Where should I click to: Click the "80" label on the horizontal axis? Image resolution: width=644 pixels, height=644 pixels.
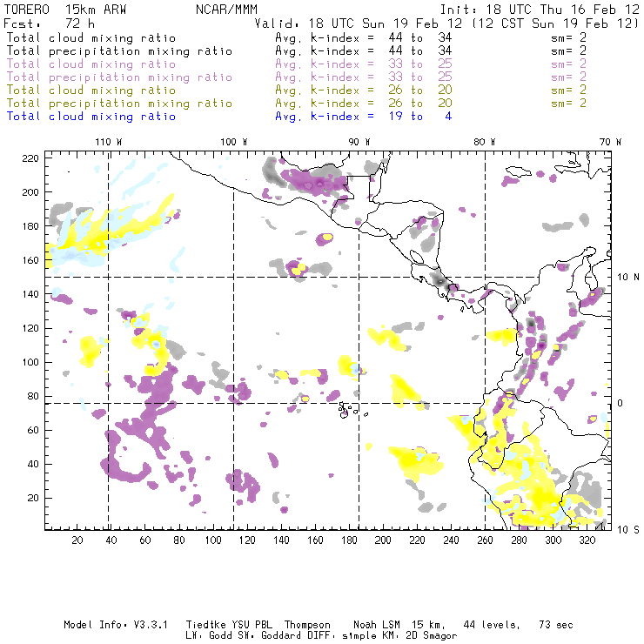(x=179, y=540)
